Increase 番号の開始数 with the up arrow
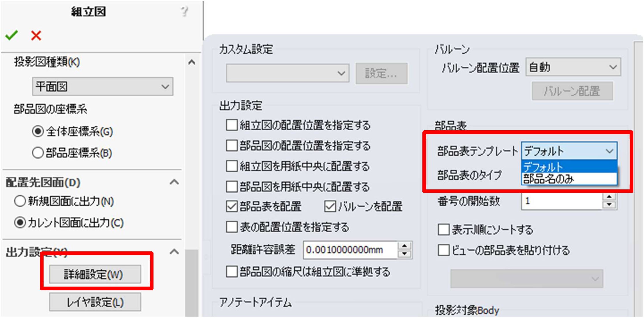This screenshot has width=644, height=318. pyautogui.click(x=609, y=197)
